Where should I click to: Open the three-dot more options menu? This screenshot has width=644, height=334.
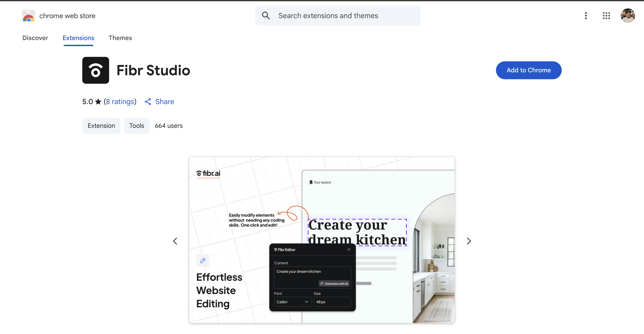coord(585,16)
